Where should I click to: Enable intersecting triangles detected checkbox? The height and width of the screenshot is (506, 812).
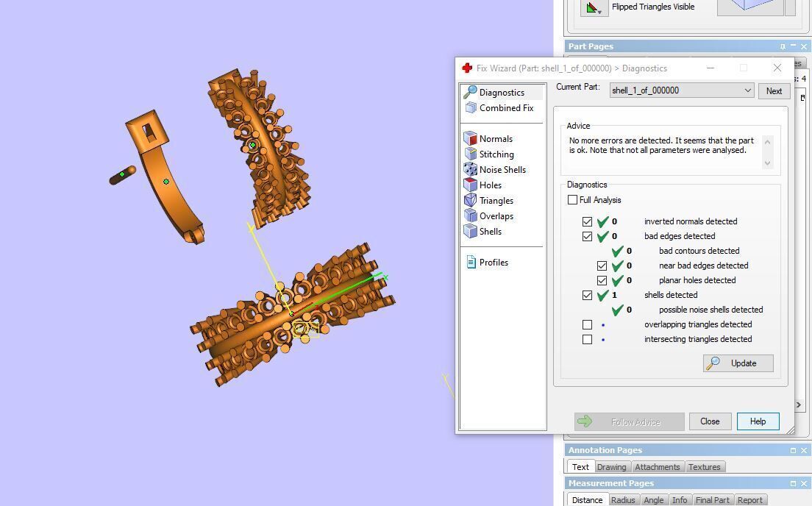coord(587,339)
